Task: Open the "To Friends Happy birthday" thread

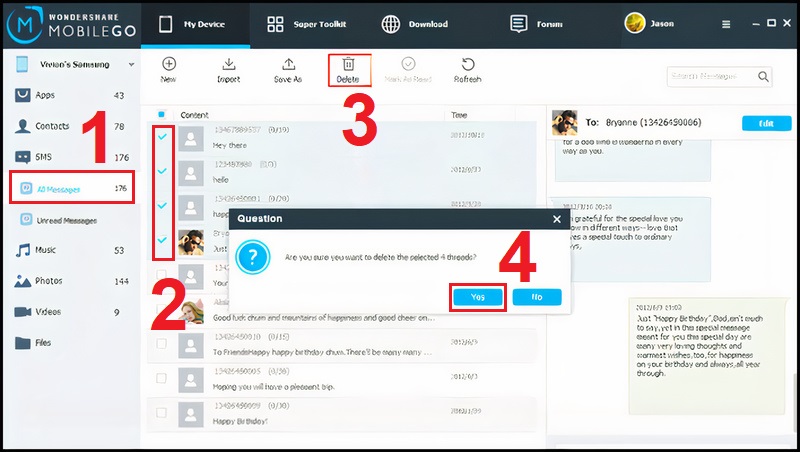Action: tap(342, 345)
